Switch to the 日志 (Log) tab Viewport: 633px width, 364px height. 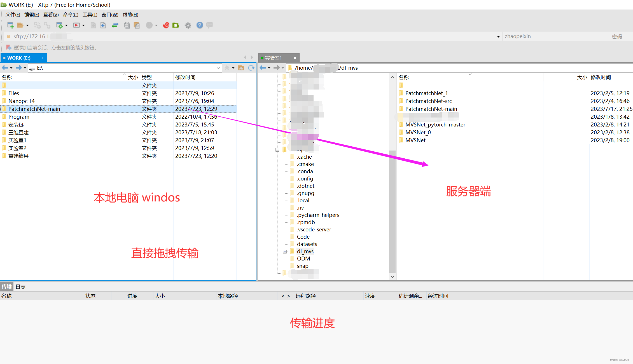pyautogui.click(x=20, y=286)
